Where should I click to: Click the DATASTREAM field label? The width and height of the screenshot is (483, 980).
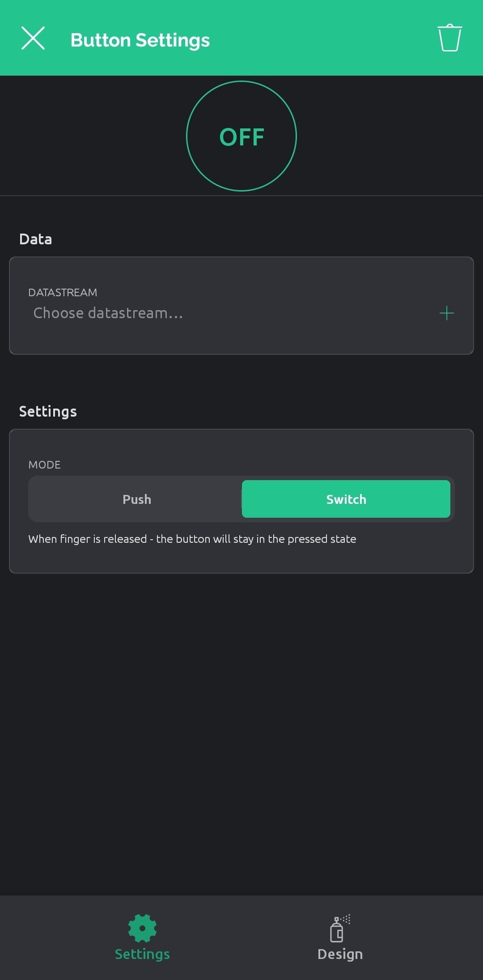63,293
